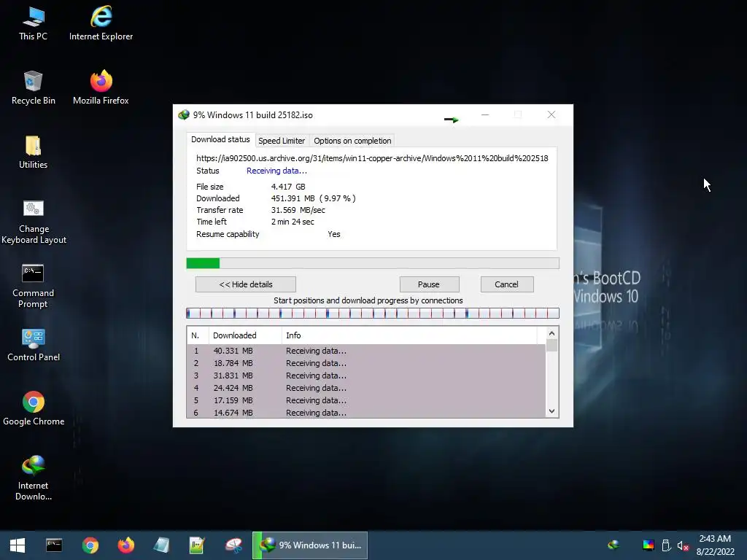Click the 4.417 GB file size value
Image resolution: width=747 pixels, height=560 pixels.
pos(288,187)
